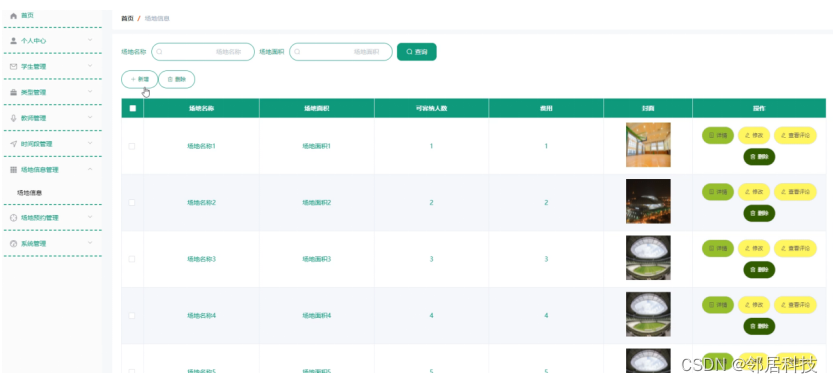Image resolution: width=833 pixels, height=383 pixels.
Task: Click the home icon beside 首页 in sidebar
Action: pyautogui.click(x=14, y=16)
